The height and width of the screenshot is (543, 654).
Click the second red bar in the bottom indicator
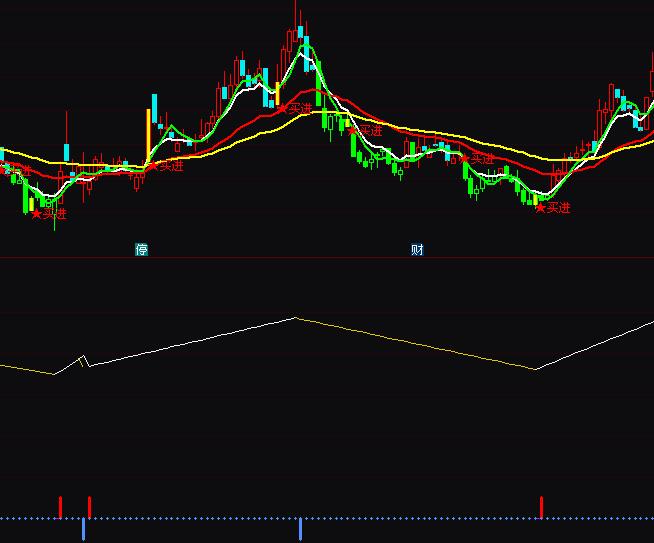[89, 506]
